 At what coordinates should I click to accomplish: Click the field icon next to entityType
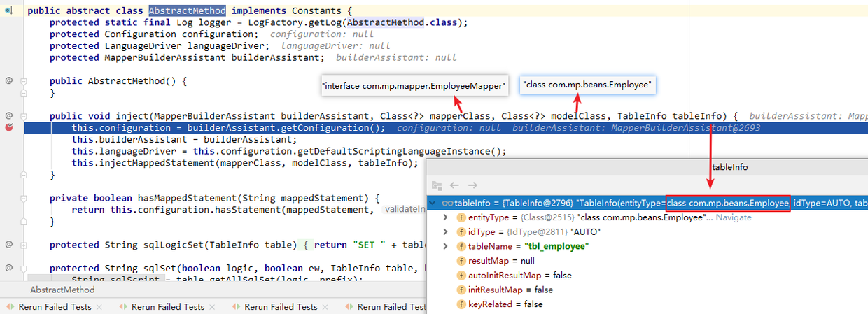(461, 217)
